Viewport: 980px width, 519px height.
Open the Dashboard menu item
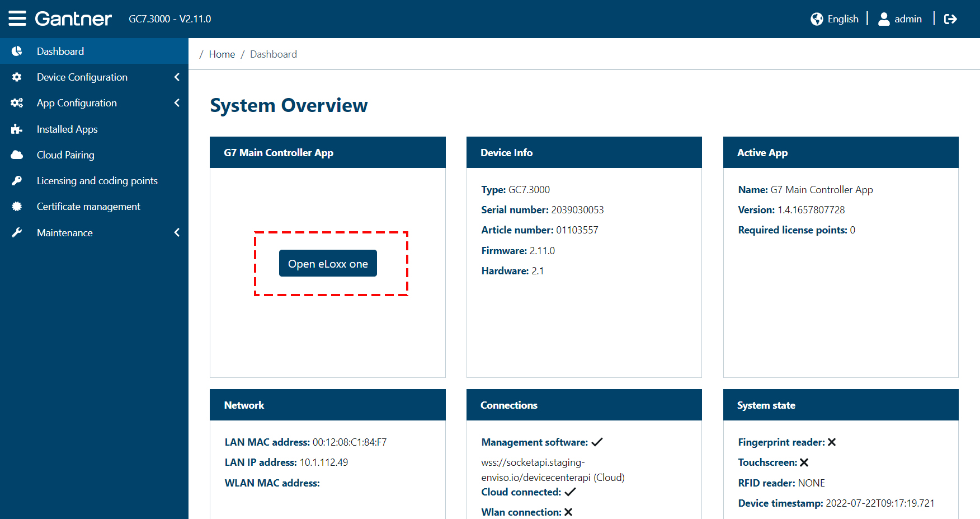(94, 51)
